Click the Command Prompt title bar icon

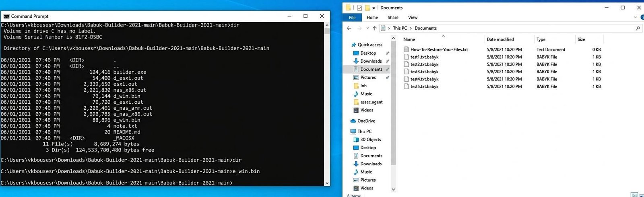coord(6,16)
